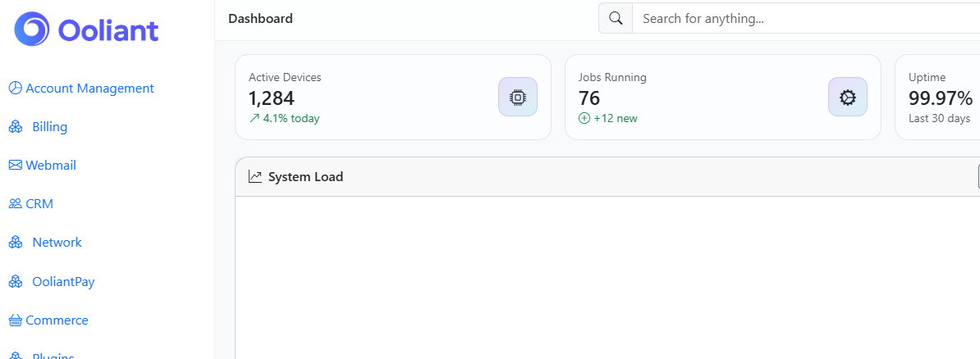Open Account Management in the sidebar
The height and width of the screenshot is (359, 980).
89,89
